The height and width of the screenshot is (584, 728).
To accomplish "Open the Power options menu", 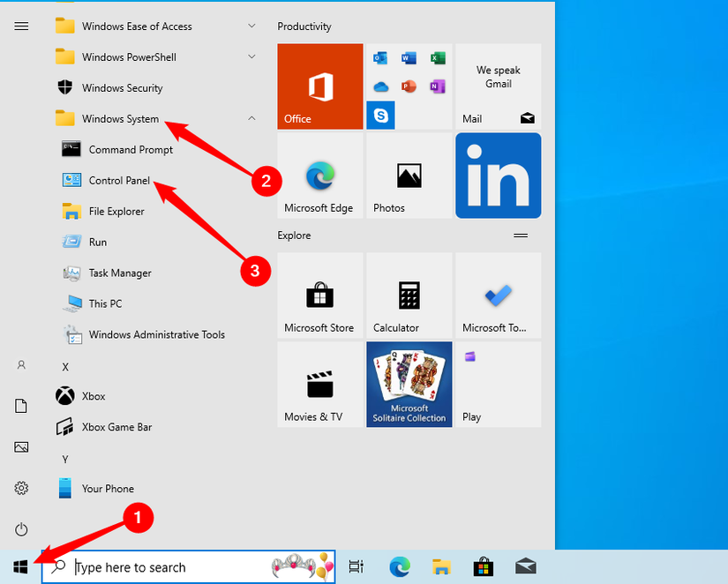I will point(20,529).
